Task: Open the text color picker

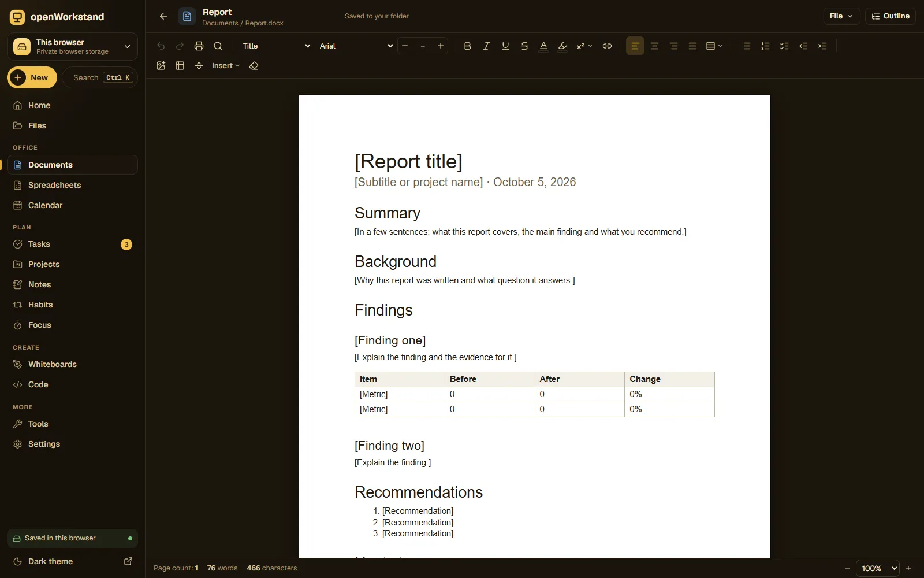Action: pyautogui.click(x=543, y=46)
